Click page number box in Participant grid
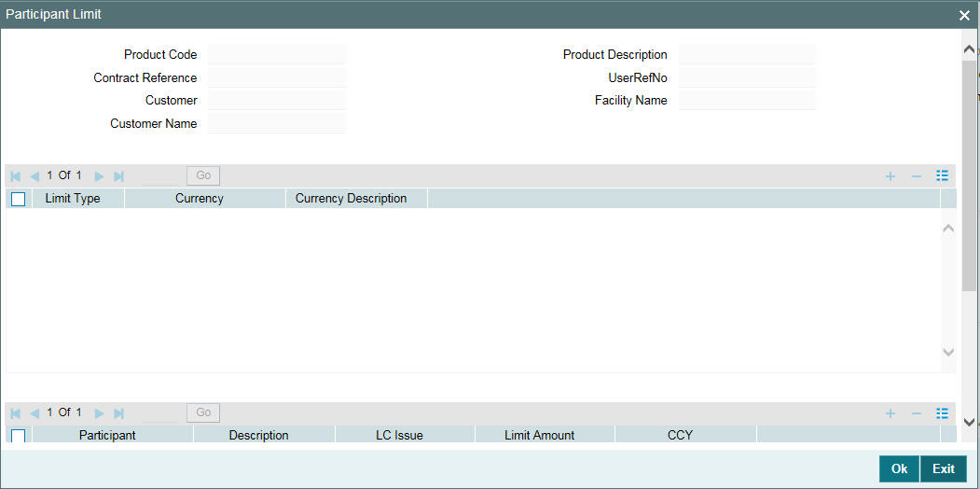Viewport: 980px width, 489px height. click(x=160, y=413)
